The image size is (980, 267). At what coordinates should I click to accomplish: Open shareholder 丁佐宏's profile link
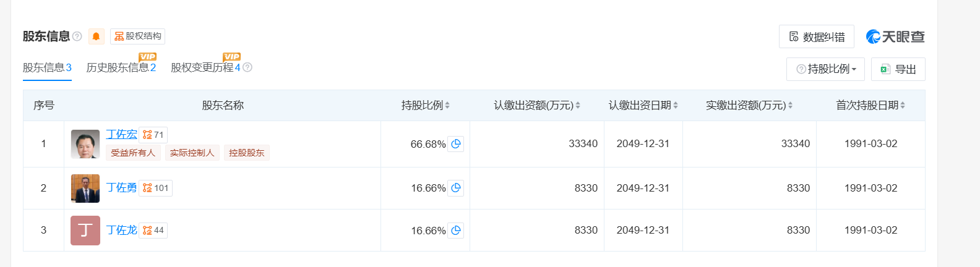pyautogui.click(x=121, y=134)
